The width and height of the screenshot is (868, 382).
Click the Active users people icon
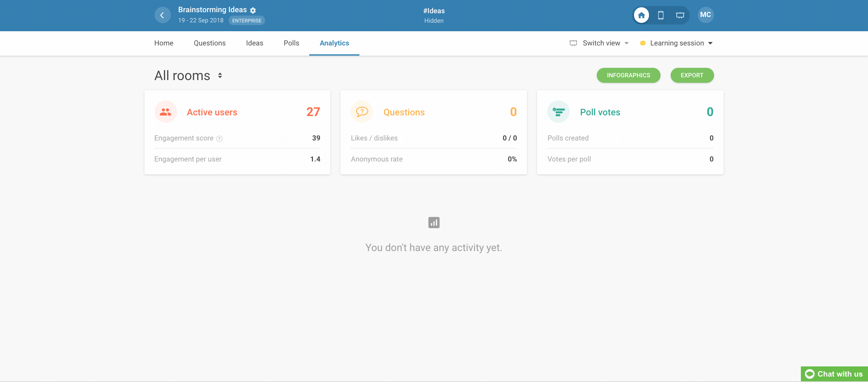coord(165,112)
